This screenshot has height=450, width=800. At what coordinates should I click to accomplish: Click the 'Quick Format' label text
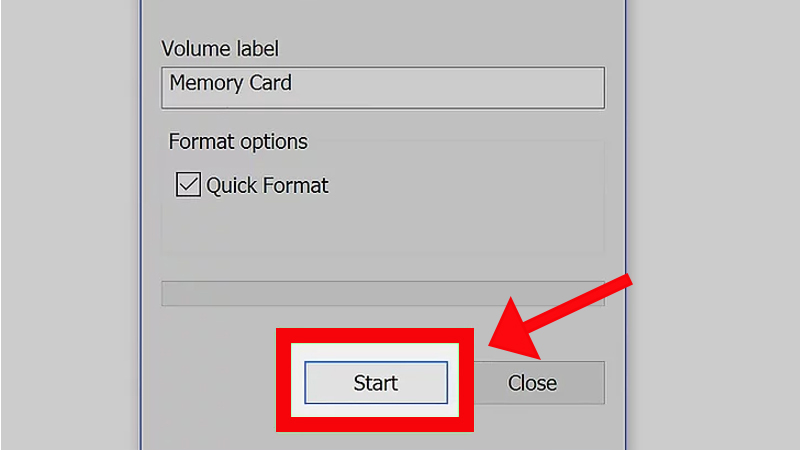click(267, 185)
